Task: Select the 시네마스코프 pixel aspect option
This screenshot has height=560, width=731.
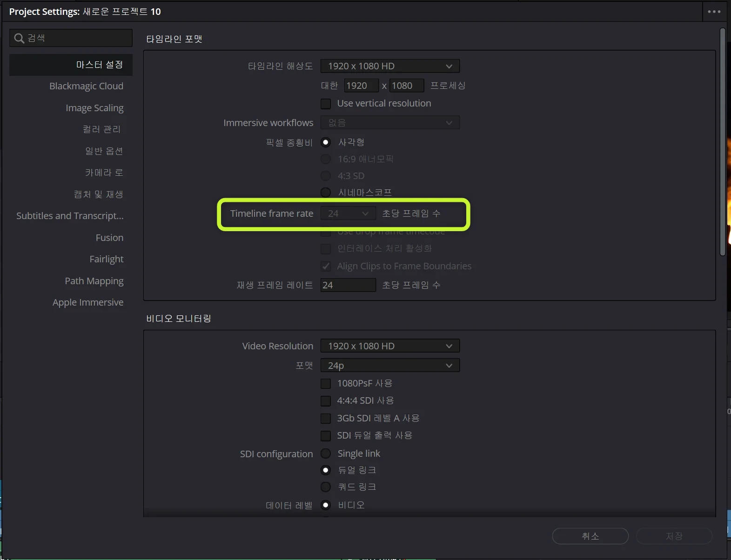Action: coord(326,193)
